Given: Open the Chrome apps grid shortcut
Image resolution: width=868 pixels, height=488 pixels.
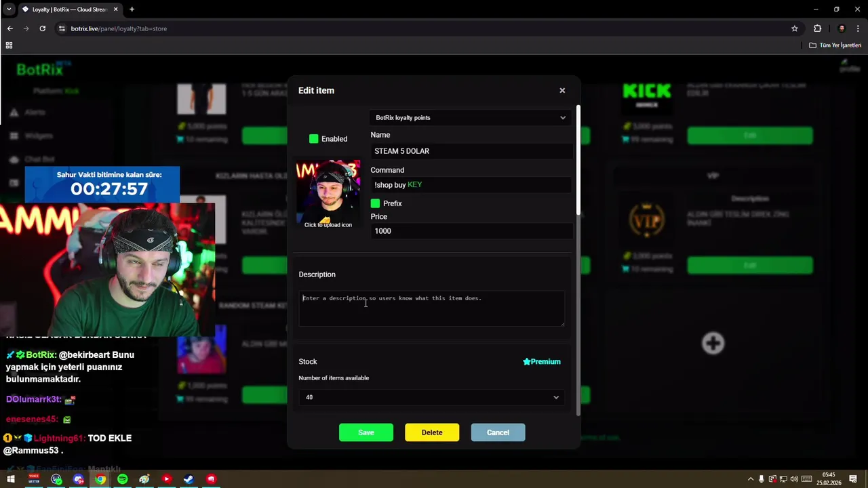Looking at the screenshot, I should click(x=9, y=45).
